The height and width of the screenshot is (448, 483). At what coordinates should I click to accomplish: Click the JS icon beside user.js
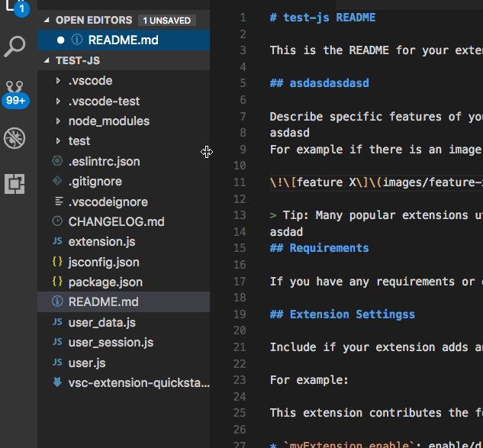(x=57, y=363)
